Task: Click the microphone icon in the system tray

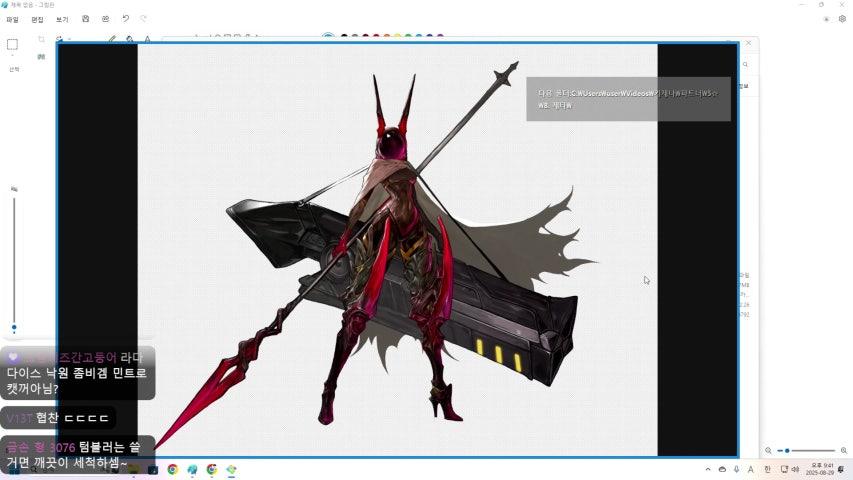Action: coord(737,469)
